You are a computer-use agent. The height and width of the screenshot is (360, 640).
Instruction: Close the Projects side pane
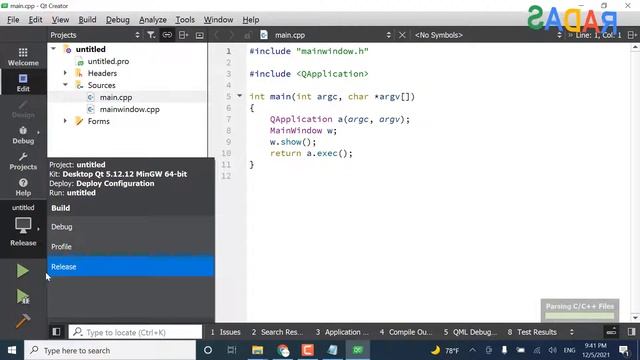pos(200,35)
